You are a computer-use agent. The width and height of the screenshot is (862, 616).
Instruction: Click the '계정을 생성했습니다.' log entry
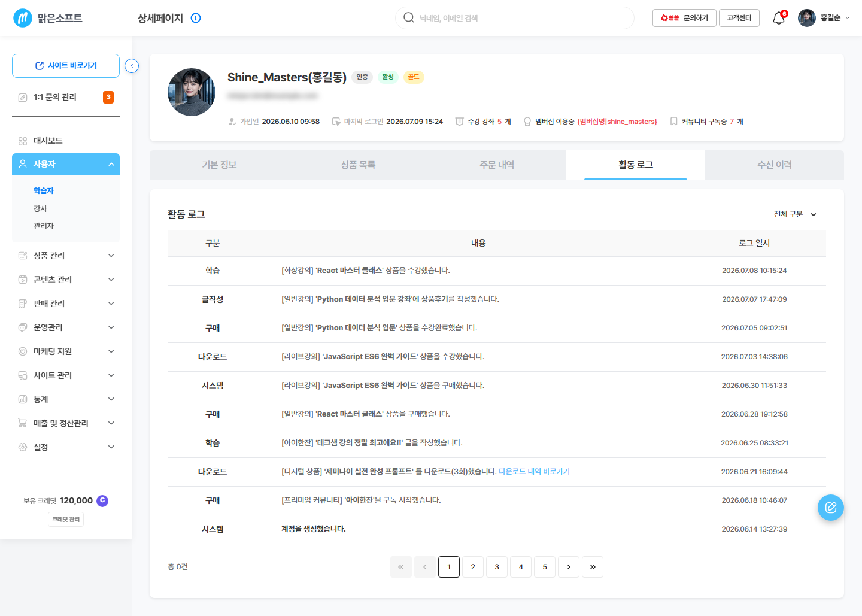314,529
